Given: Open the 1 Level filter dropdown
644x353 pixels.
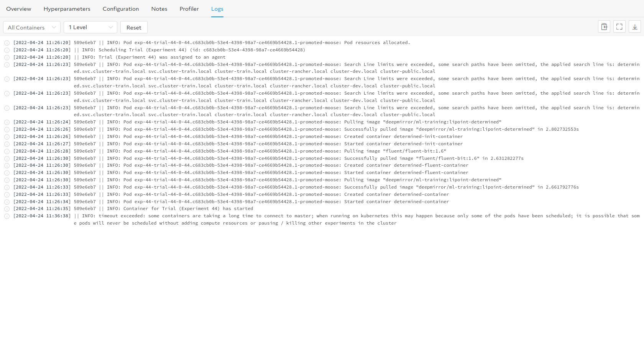Looking at the screenshot, I should point(90,27).
